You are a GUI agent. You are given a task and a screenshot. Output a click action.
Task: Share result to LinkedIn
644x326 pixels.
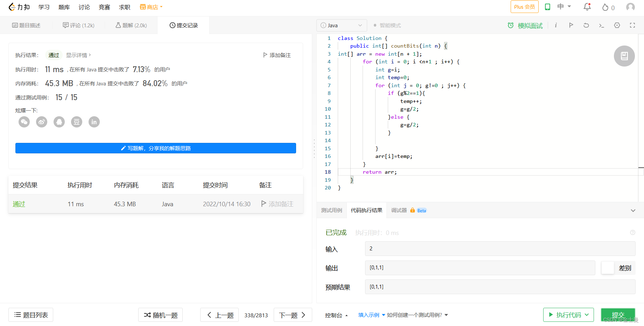coord(94,122)
